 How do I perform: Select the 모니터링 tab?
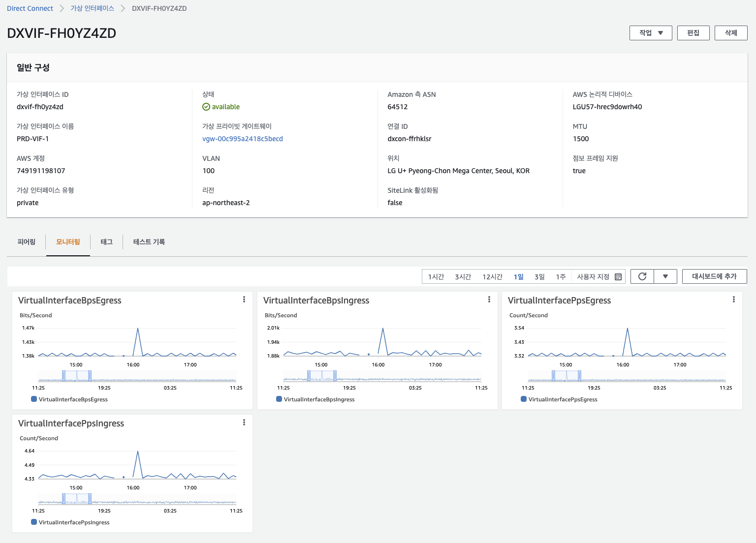(x=68, y=242)
